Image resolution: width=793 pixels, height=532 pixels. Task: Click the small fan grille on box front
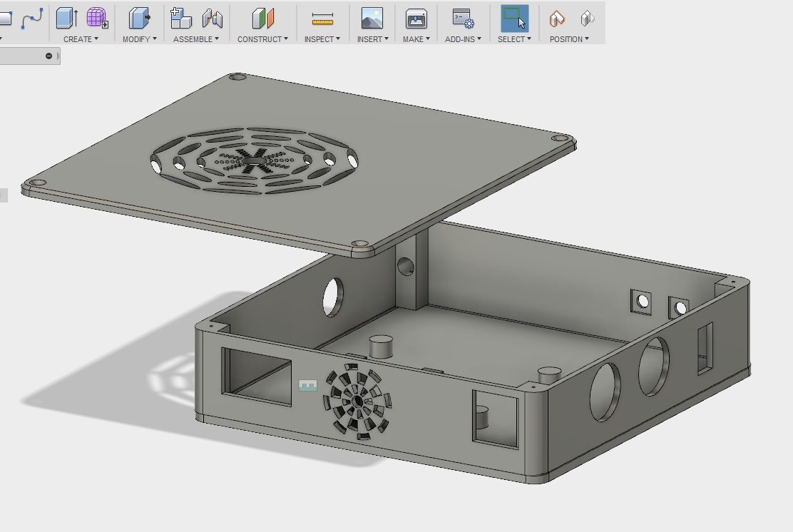click(x=357, y=401)
